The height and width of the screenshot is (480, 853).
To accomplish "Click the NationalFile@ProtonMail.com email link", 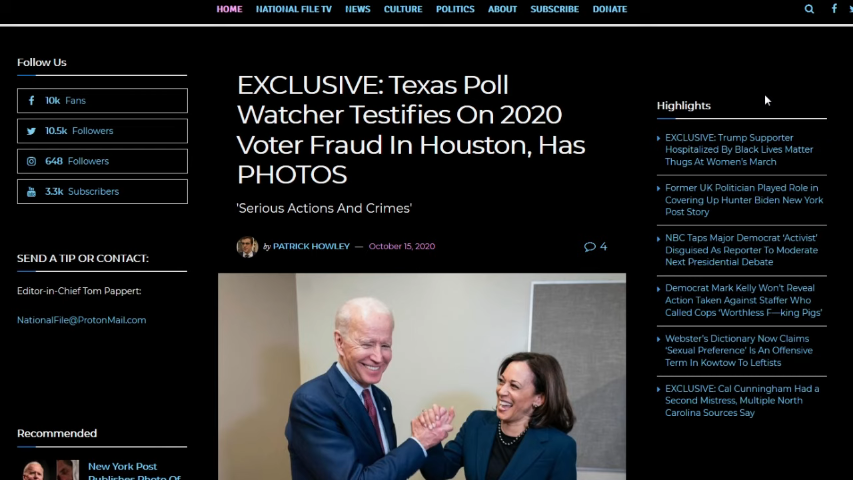I will click(x=82, y=320).
